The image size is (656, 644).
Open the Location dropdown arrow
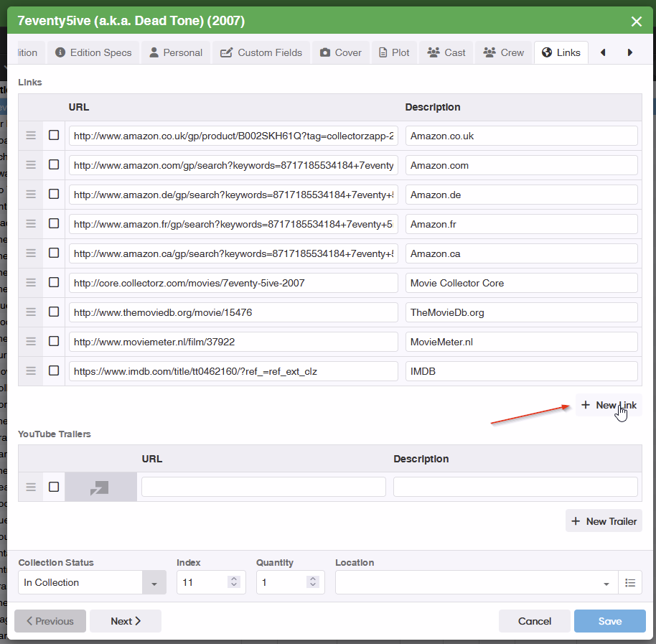coord(606,583)
